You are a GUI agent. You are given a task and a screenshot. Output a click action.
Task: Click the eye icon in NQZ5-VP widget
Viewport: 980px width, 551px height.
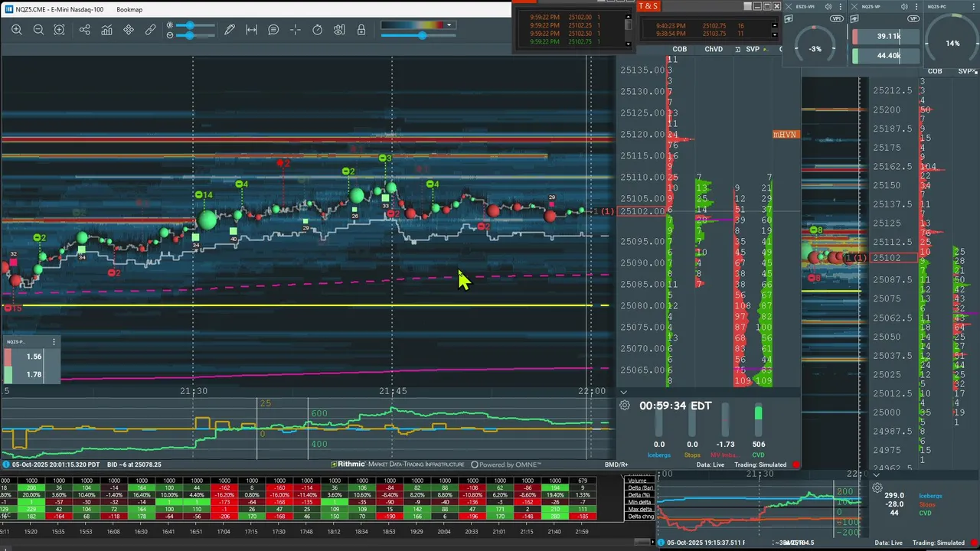tap(854, 19)
